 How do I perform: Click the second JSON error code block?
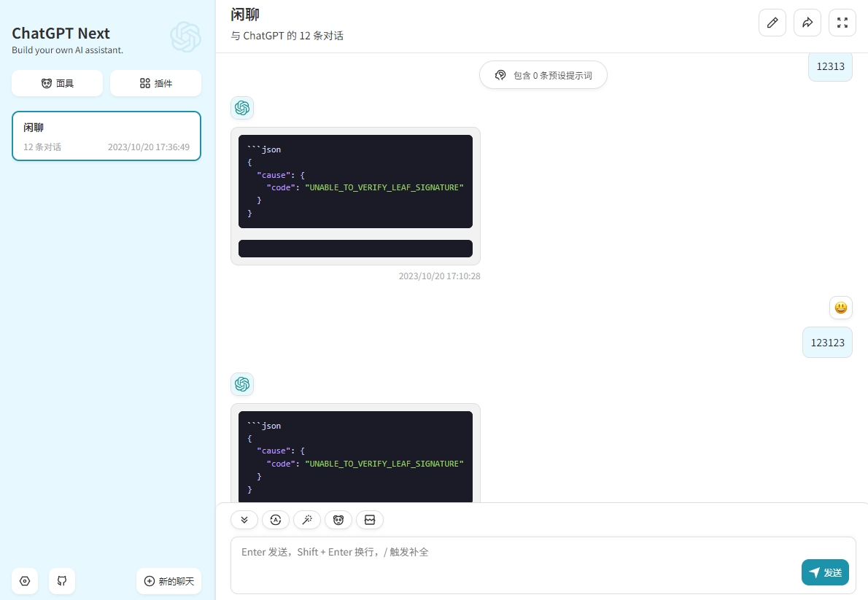(x=355, y=457)
